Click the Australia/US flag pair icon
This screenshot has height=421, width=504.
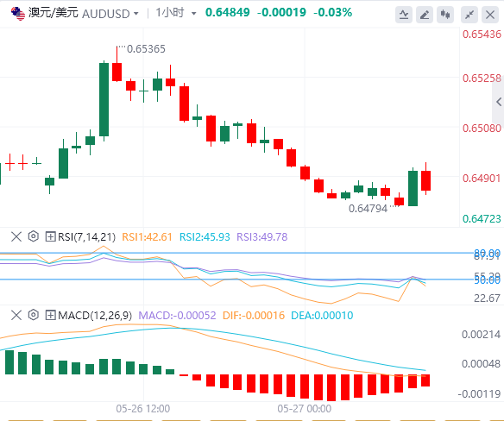(x=17, y=14)
